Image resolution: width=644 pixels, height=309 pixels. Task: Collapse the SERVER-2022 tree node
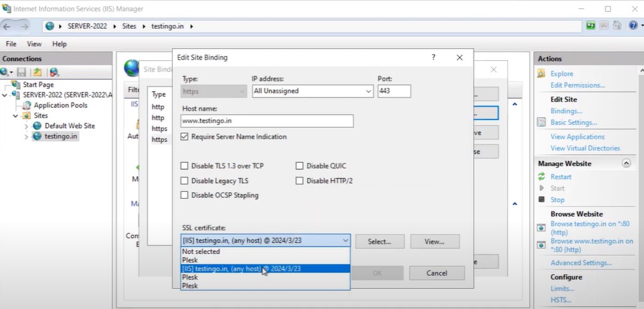point(5,95)
